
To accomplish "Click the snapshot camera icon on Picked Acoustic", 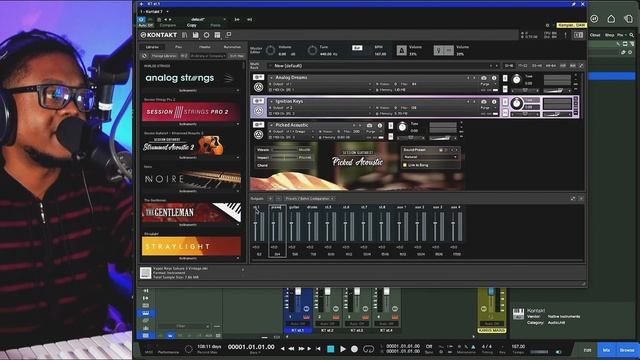I will 369,125.
